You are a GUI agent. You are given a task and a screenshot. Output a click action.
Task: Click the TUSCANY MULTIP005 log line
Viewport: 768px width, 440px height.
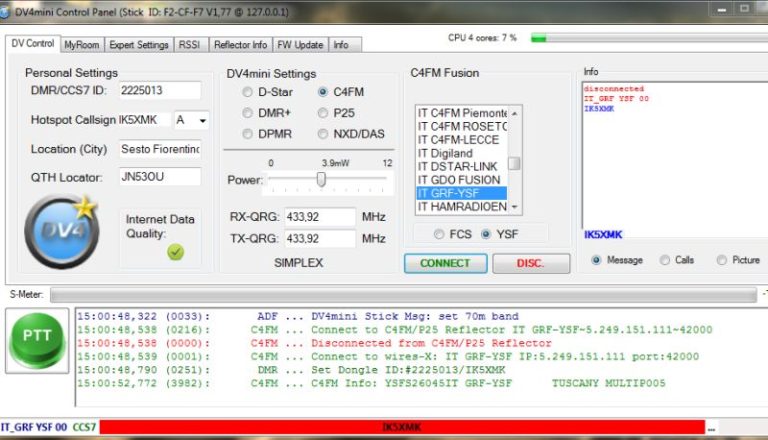(371, 383)
